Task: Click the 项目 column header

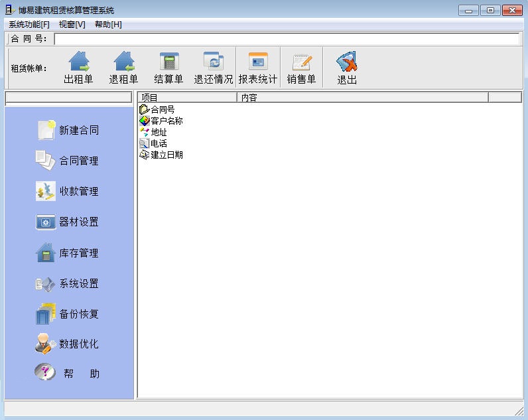Action: pyautogui.click(x=187, y=98)
